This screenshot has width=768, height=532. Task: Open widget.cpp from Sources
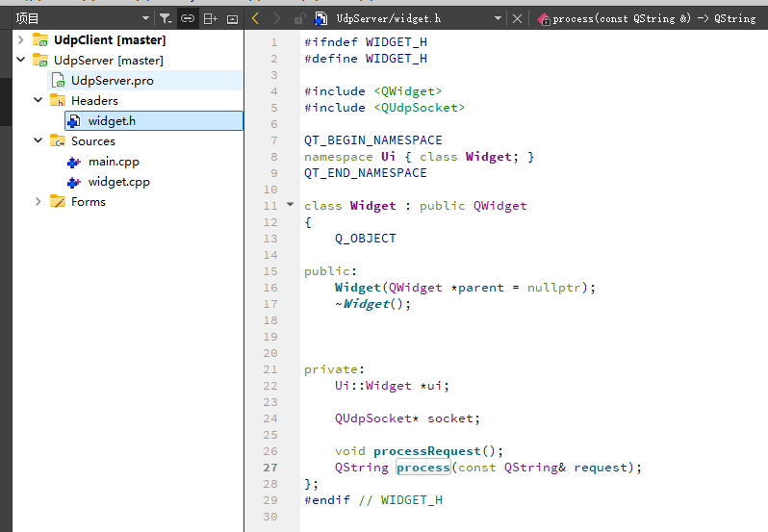pos(118,181)
